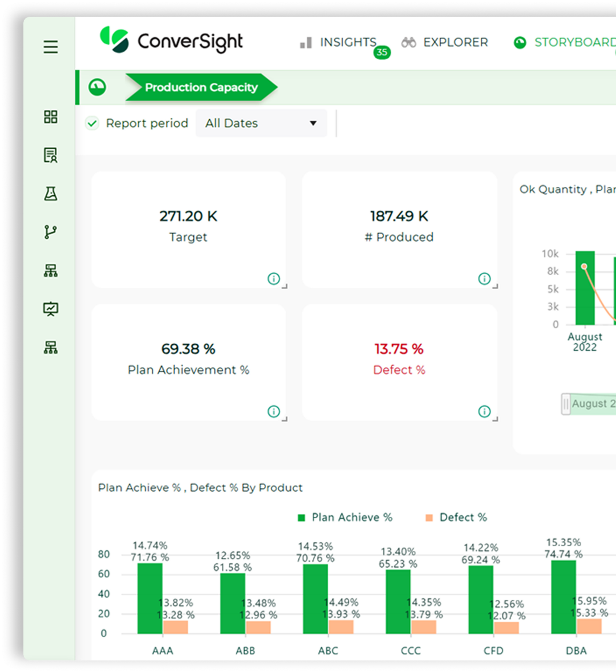The image size is (616, 672).
Task: Click the Insights notification badge 35
Action: (382, 52)
